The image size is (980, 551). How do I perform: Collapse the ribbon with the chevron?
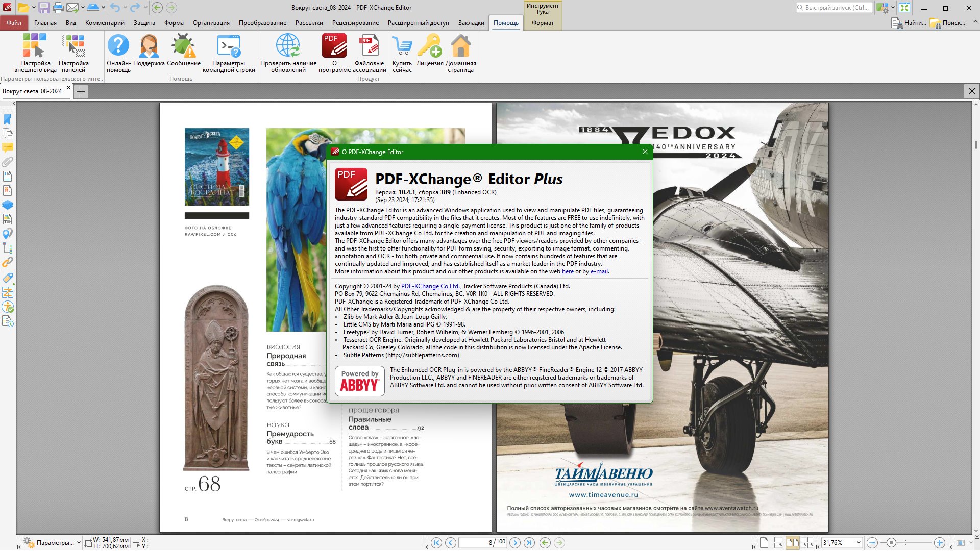[x=975, y=22]
